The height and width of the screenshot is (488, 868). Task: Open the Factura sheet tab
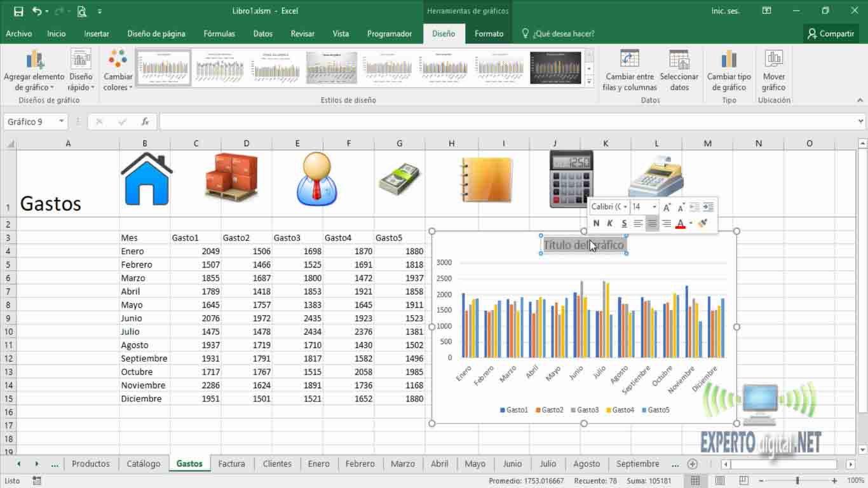(x=231, y=464)
